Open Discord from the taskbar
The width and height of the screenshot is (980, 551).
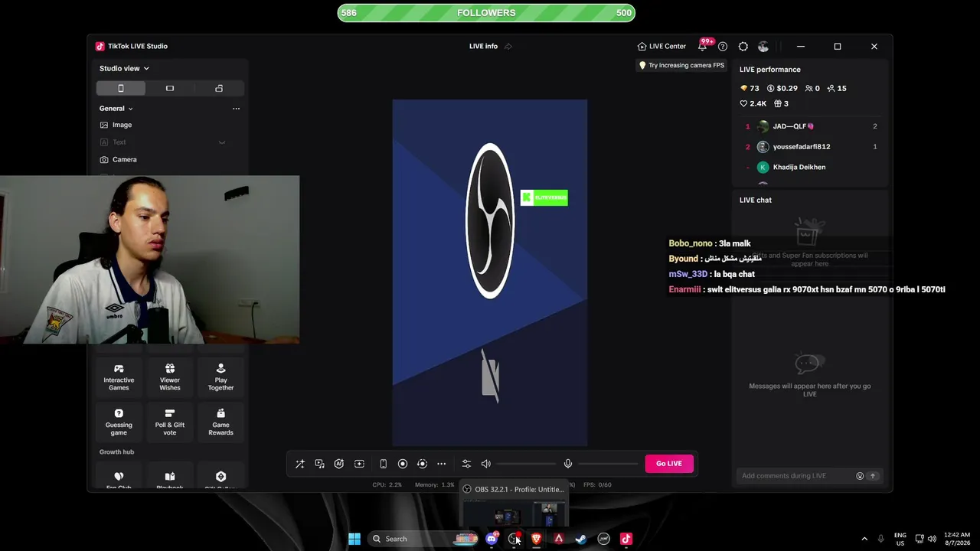coord(492,539)
